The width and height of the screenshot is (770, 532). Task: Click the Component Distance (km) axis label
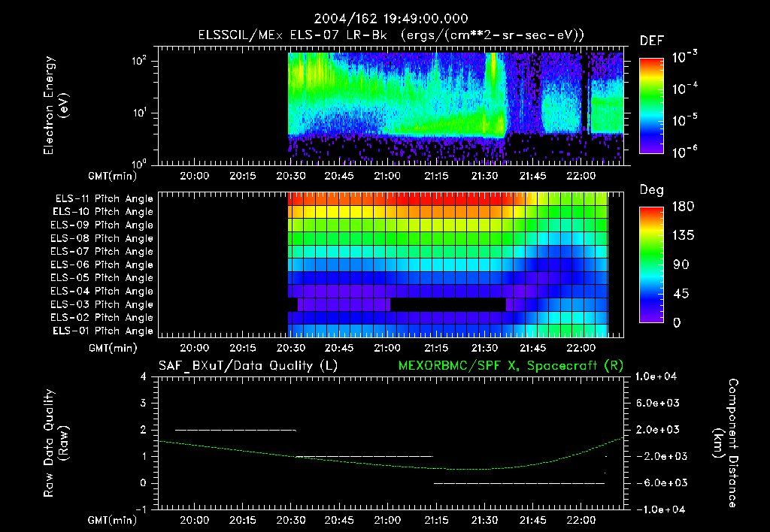[x=725, y=443]
